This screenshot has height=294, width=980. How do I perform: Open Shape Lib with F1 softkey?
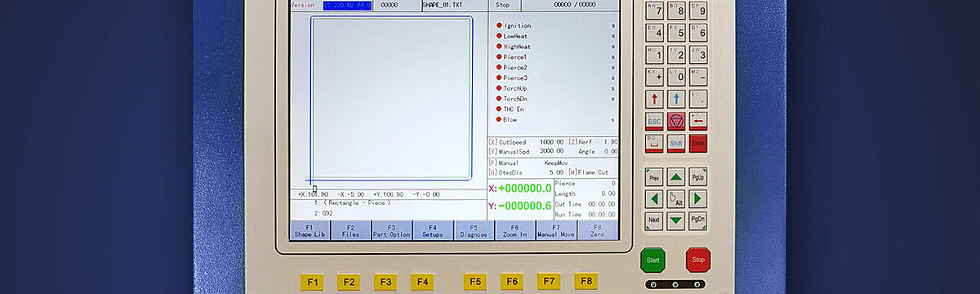pyautogui.click(x=310, y=230)
